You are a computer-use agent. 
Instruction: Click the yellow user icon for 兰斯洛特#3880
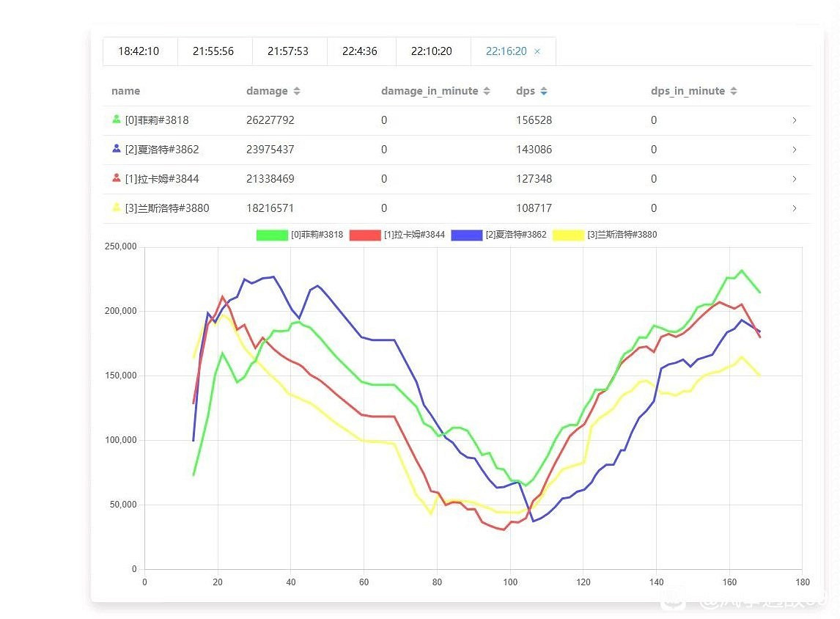117,207
